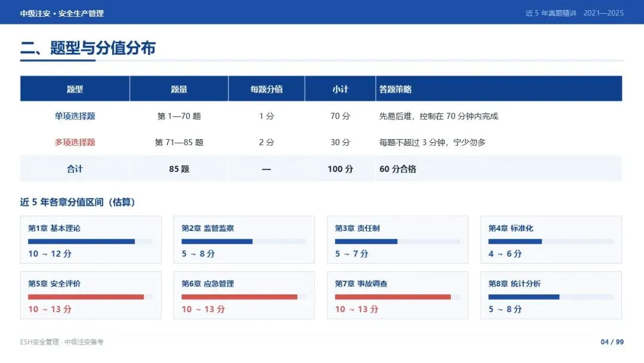Click the card title 第2章 监管监察
Image resolution: width=644 pixels, height=363 pixels.
pyautogui.click(x=208, y=228)
